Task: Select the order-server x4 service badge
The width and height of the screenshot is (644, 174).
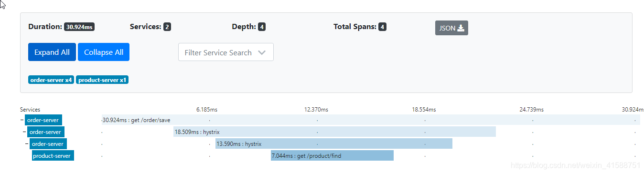Action: (51, 80)
